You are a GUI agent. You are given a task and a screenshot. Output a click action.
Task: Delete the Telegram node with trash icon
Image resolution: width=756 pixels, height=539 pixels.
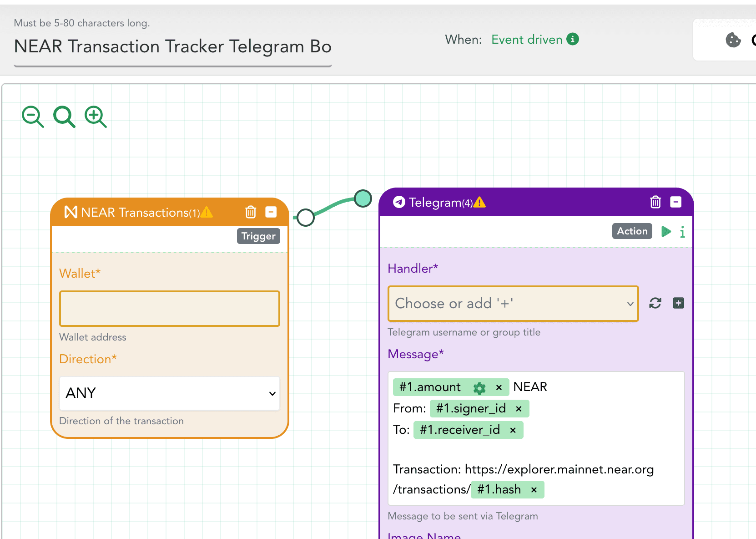(x=655, y=202)
